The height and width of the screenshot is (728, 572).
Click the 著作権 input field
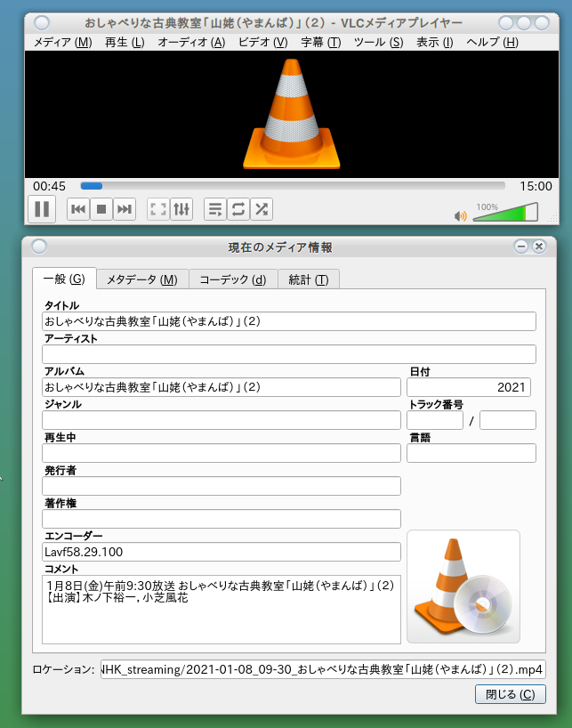coord(222,519)
